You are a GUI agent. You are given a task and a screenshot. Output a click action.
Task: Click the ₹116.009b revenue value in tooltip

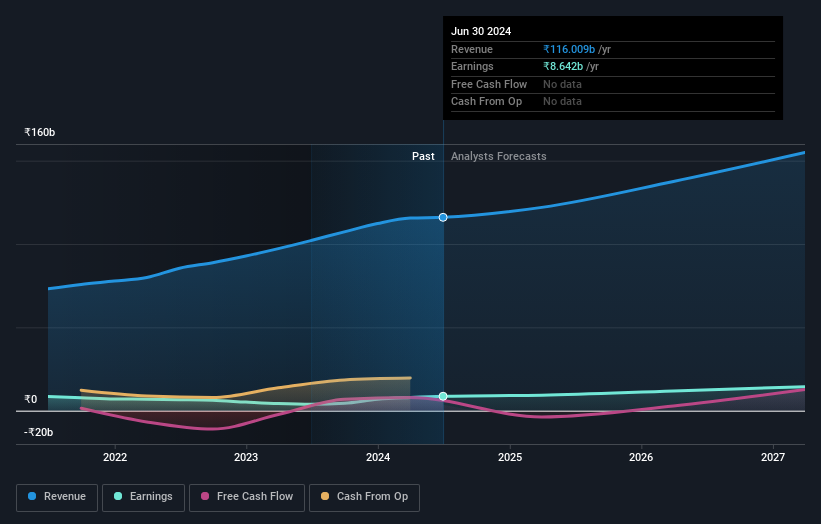[x=569, y=49]
